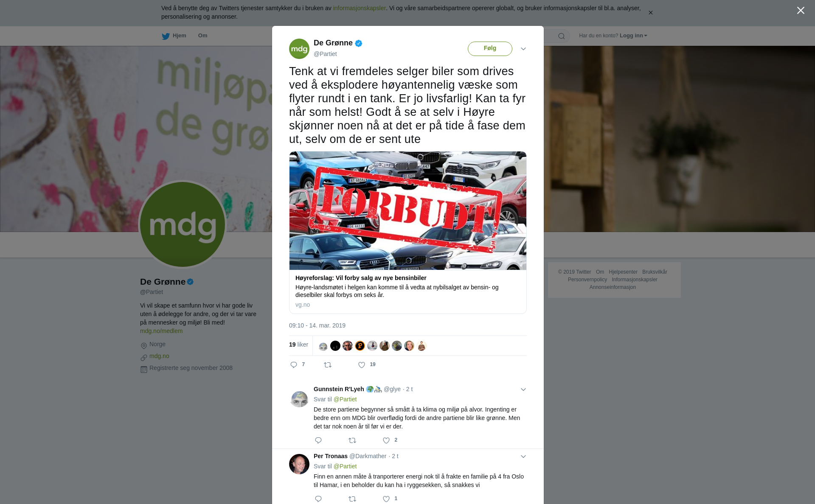
Task: View the 19 liker list
Action: pos(298,344)
